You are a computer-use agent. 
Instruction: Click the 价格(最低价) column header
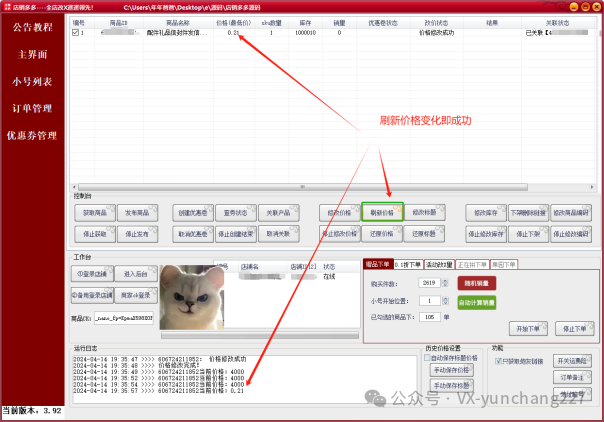[x=233, y=23]
